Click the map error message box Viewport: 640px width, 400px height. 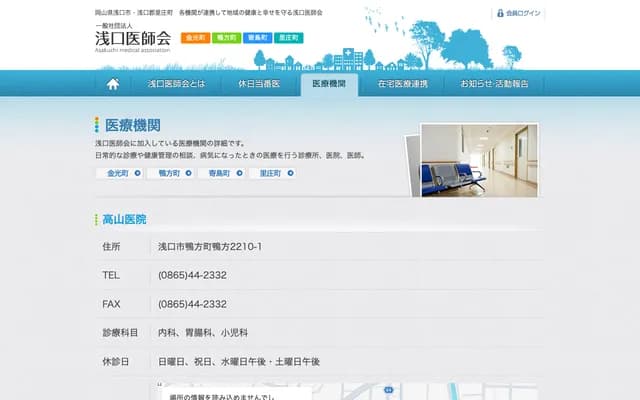point(237,394)
